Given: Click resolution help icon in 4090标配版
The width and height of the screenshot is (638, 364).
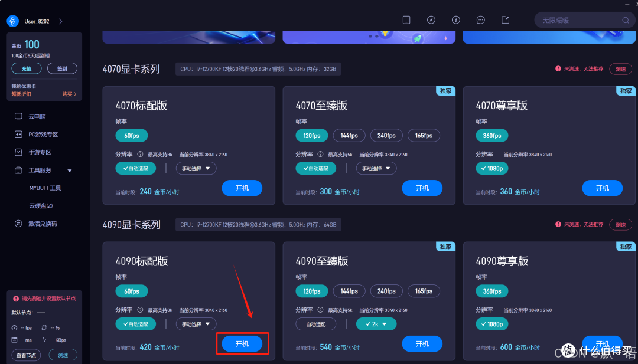Looking at the screenshot, I should point(140,310).
